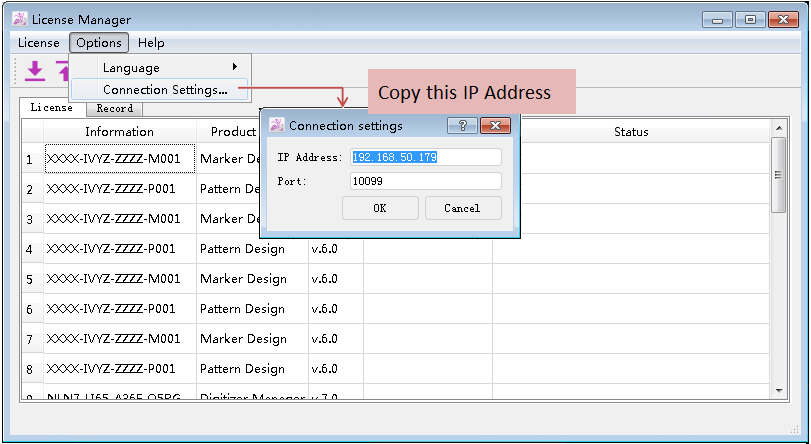
Task: Click the Connection settings dialog help button
Action: coord(461,126)
